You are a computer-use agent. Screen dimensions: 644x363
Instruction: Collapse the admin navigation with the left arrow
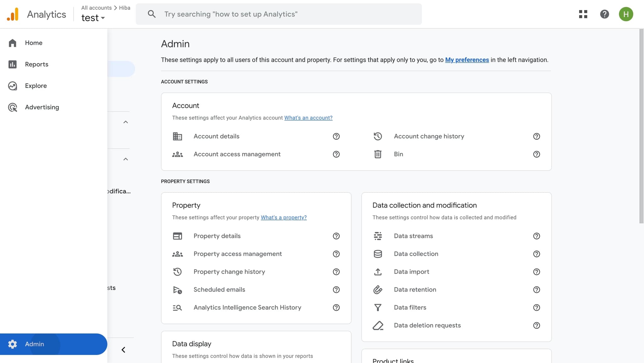pos(123,349)
